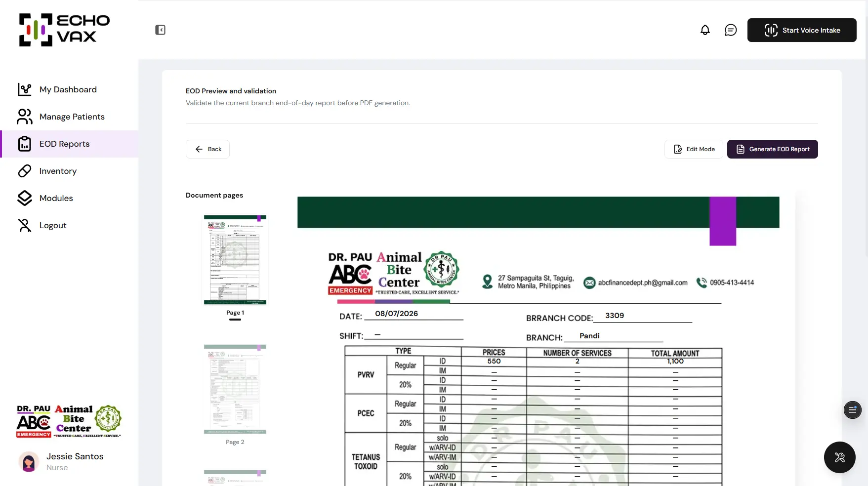Screen dimensions: 868x486
Task: Open the chat messages icon
Action: coord(731,30)
